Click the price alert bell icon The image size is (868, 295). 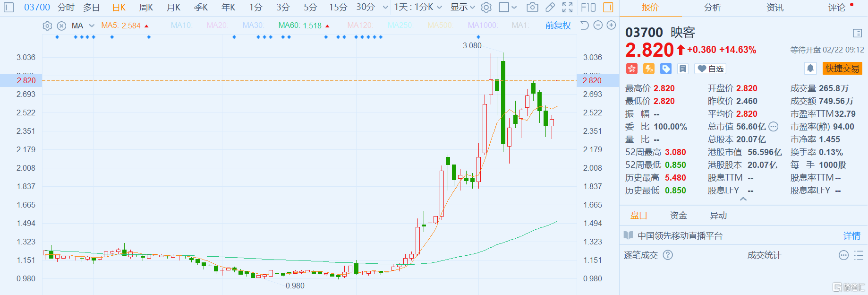pyautogui.click(x=810, y=69)
